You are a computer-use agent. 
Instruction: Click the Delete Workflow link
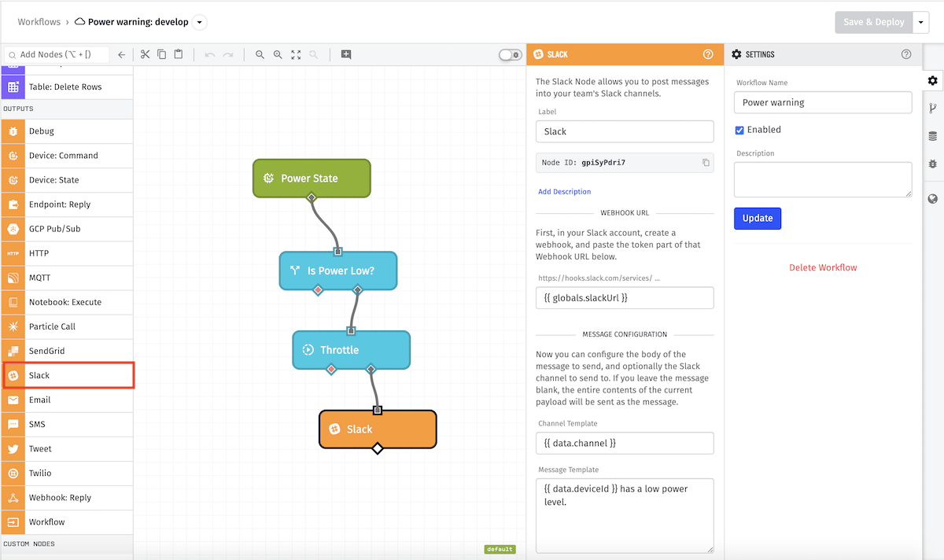pos(823,267)
